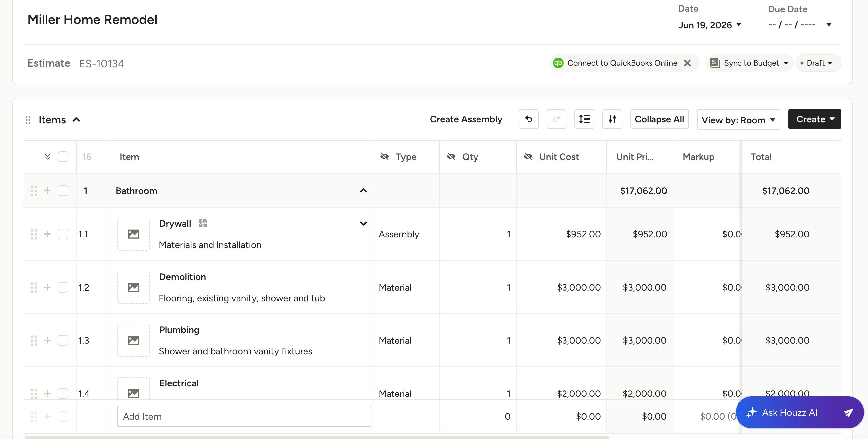The height and width of the screenshot is (439, 868).
Task: Click the undo arrow button
Action: click(x=528, y=119)
